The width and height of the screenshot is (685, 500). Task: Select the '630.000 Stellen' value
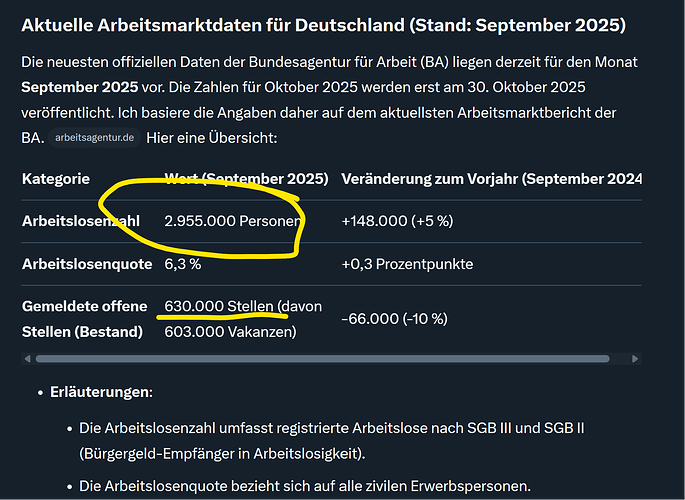tap(218, 306)
